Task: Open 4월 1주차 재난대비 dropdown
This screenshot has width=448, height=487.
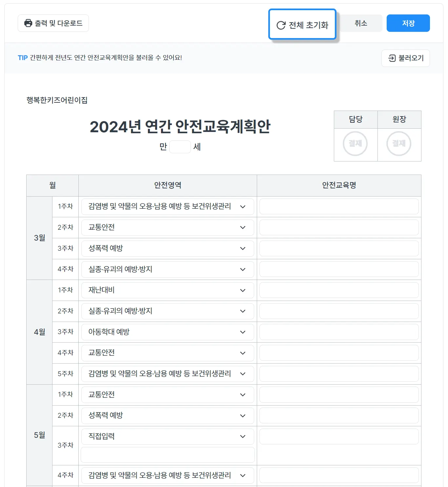Action: point(168,290)
